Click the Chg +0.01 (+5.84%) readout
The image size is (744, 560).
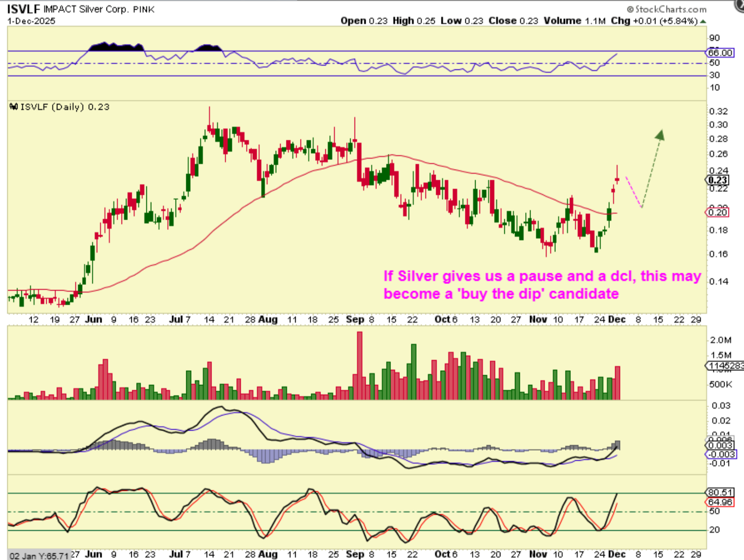(x=654, y=21)
